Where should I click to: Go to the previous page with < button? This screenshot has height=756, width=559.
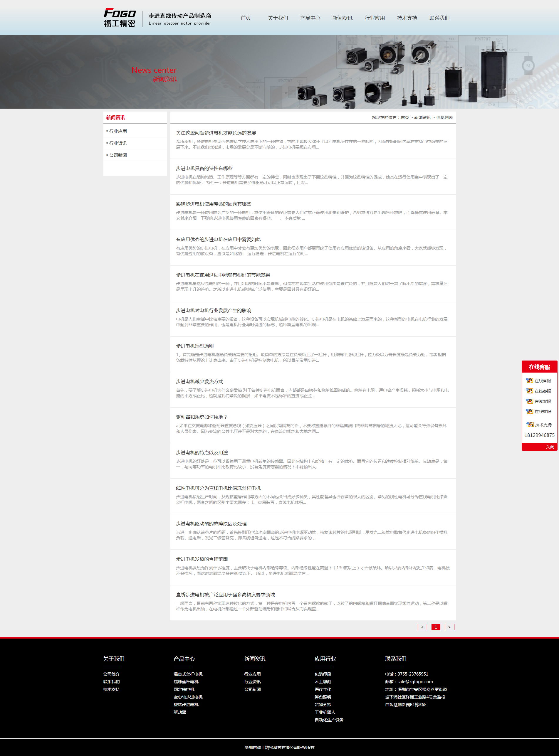click(x=422, y=627)
